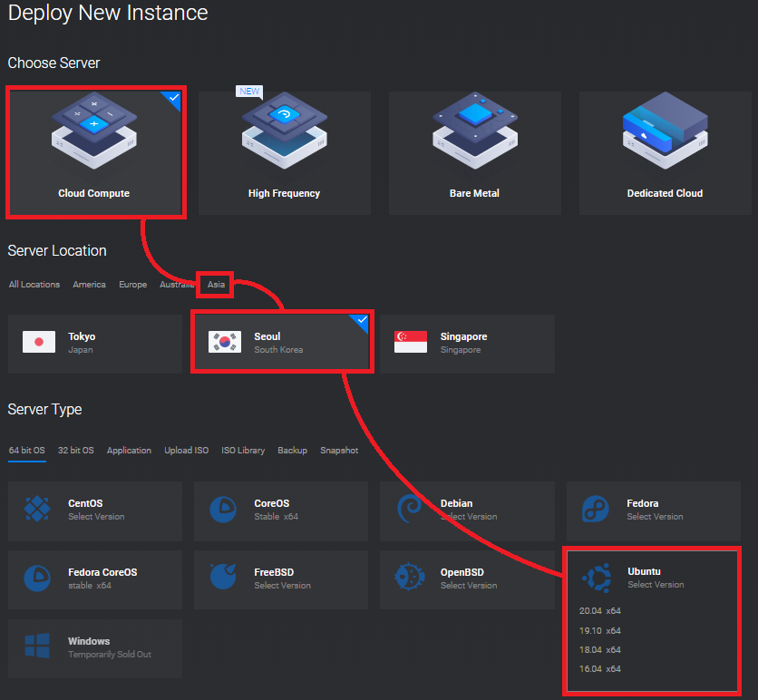The height and width of the screenshot is (700, 758).
Task: Click the NEW badge on High Frequency
Action: coord(249,92)
